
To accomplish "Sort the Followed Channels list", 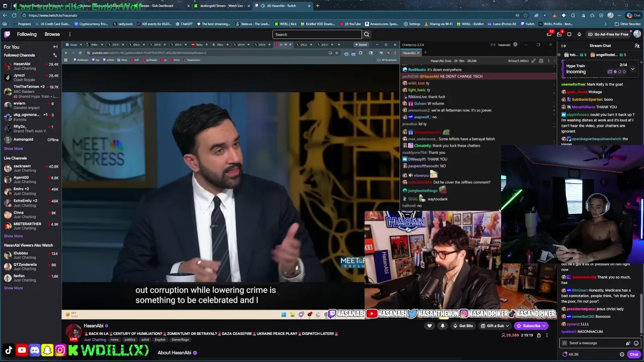I will click(x=55, y=55).
